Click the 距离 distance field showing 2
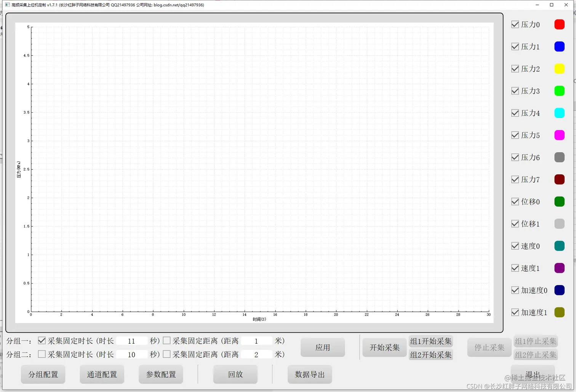This screenshot has width=576, height=392. click(x=256, y=354)
